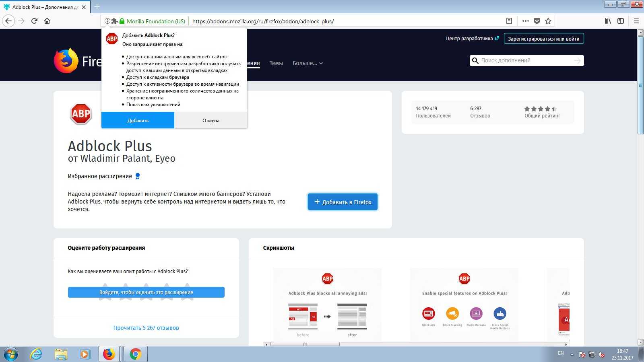This screenshot has width=644, height=362.
Task: Open the Темы menu item
Action: coord(276,63)
